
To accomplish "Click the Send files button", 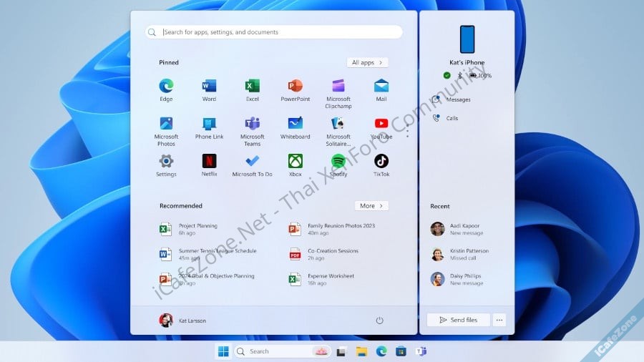I will tap(458, 320).
